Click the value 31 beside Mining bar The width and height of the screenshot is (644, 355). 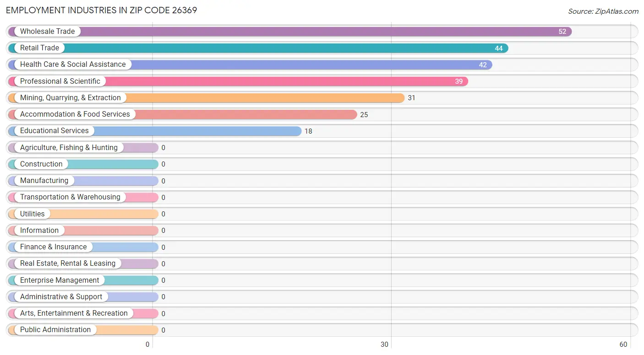411,98
